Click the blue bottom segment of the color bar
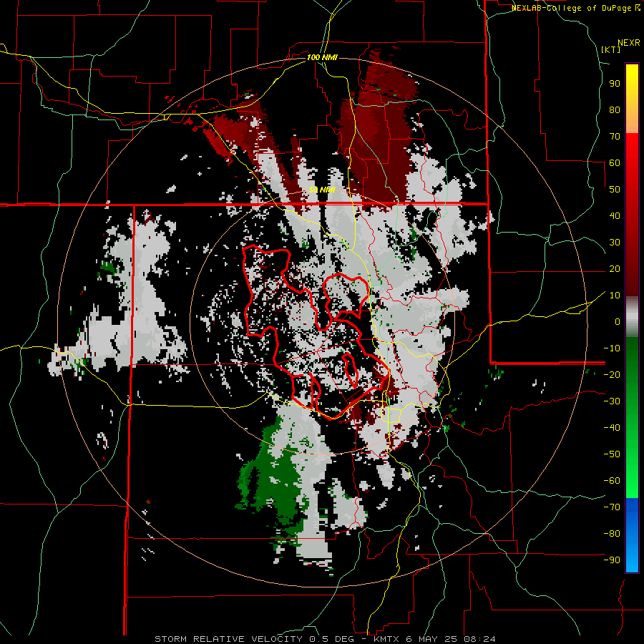Image resolution: width=644 pixels, height=644 pixels. tap(632, 535)
